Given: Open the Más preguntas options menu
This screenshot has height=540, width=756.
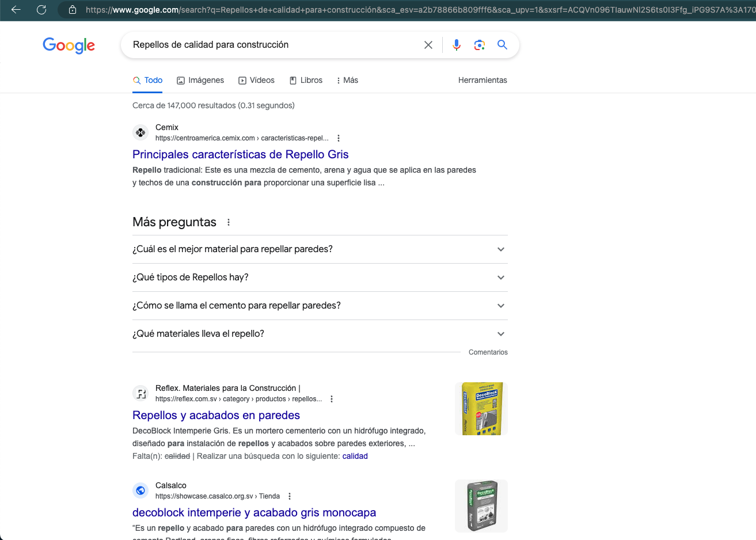Looking at the screenshot, I should [x=229, y=222].
